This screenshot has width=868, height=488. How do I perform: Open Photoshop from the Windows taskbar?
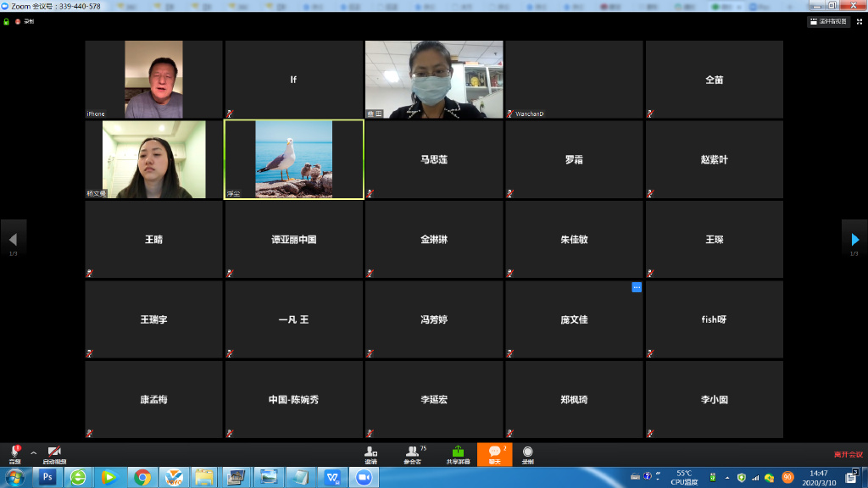coord(47,478)
